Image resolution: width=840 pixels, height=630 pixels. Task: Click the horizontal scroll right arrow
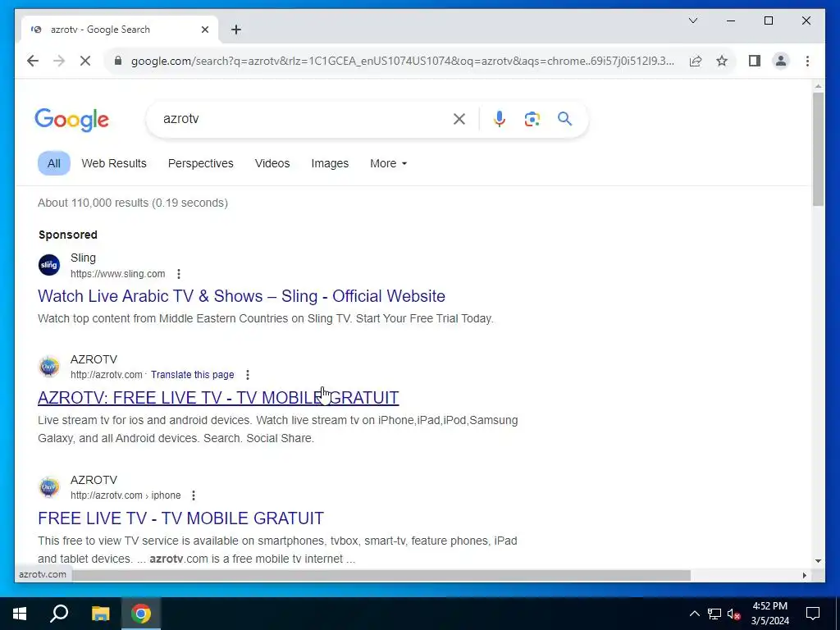click(804, 575)
